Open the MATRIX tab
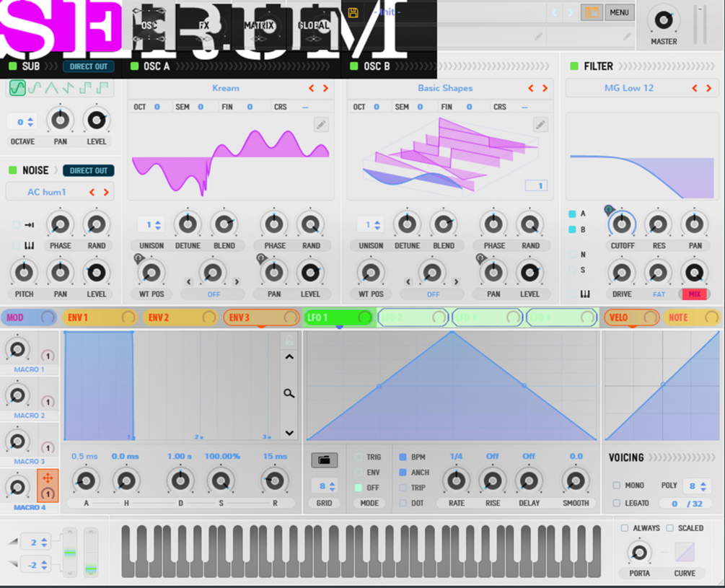725x588 pixels. 259,25
